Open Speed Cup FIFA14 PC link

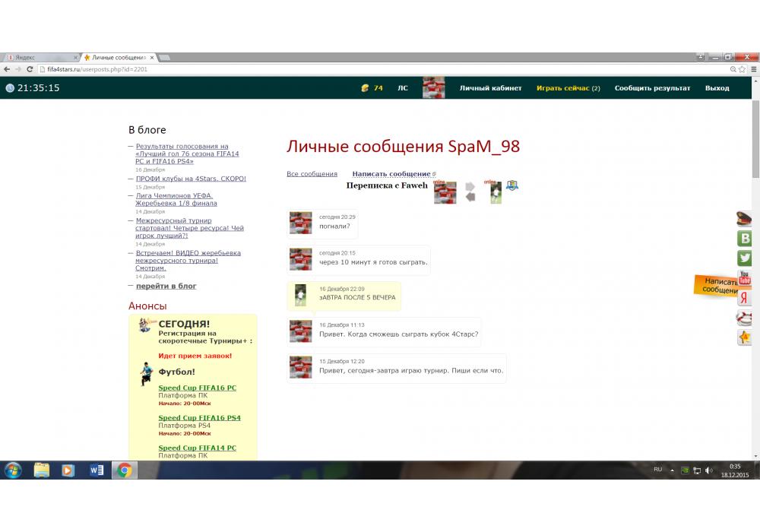coord(198,448)
